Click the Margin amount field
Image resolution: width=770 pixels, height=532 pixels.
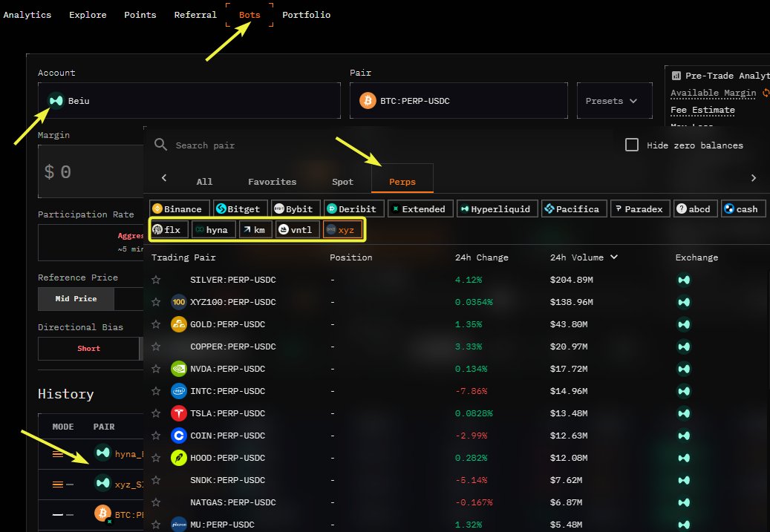(x=91, y=171)
